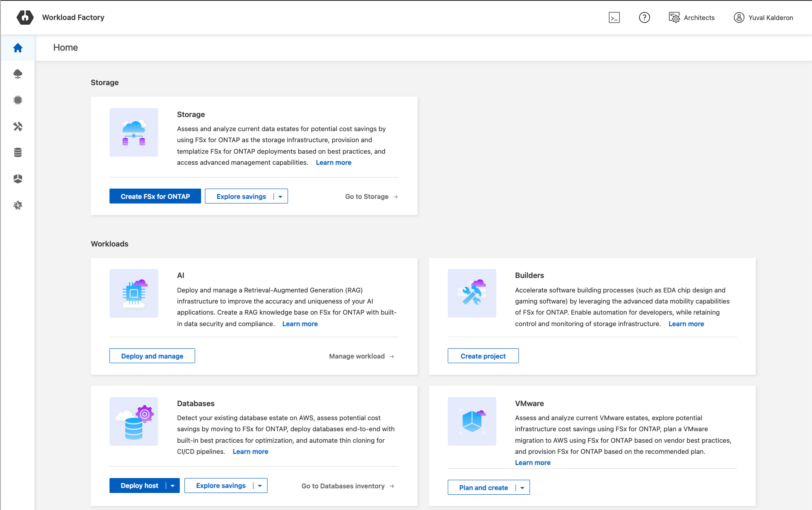
Task: Open the help question mark icon
Action: 644,17
